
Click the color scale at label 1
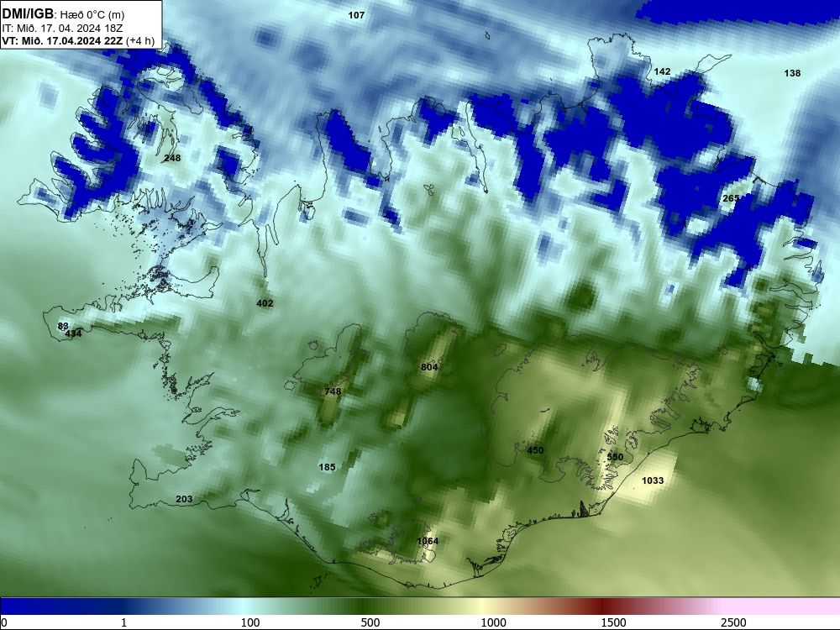pyautogui.click(x=123, y=622)
